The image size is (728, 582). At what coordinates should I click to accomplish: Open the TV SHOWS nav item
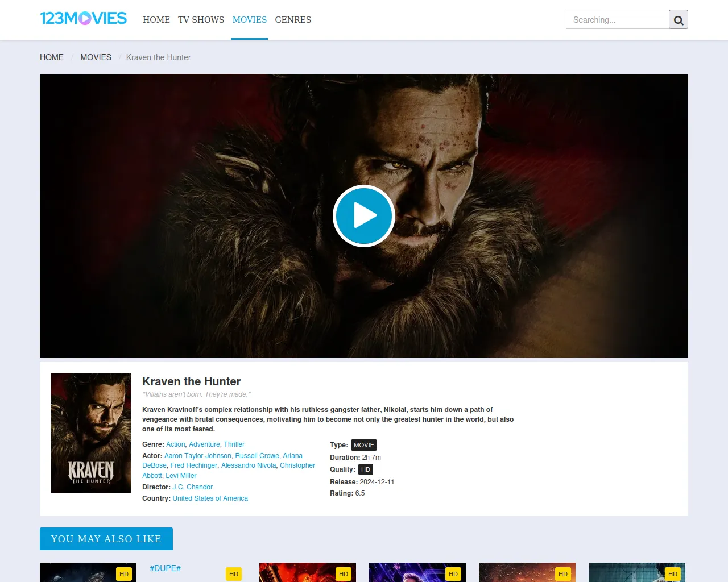(201, 20)
